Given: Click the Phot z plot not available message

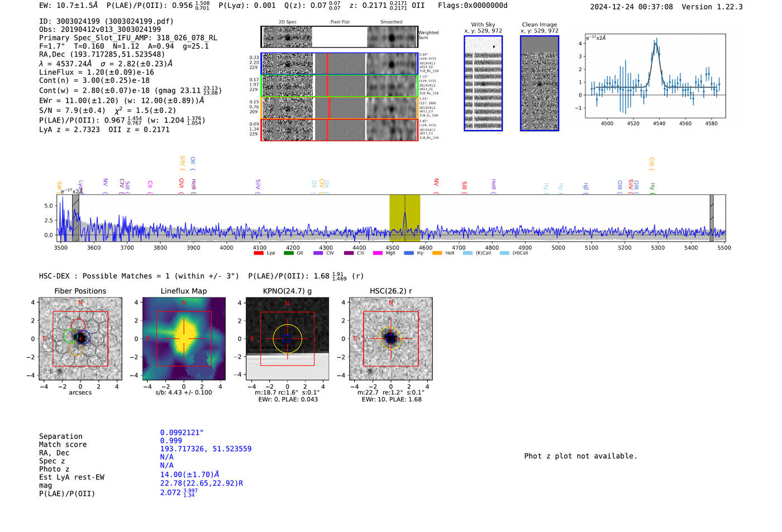Looking at the screenshot, I should [x=580, y=456].
